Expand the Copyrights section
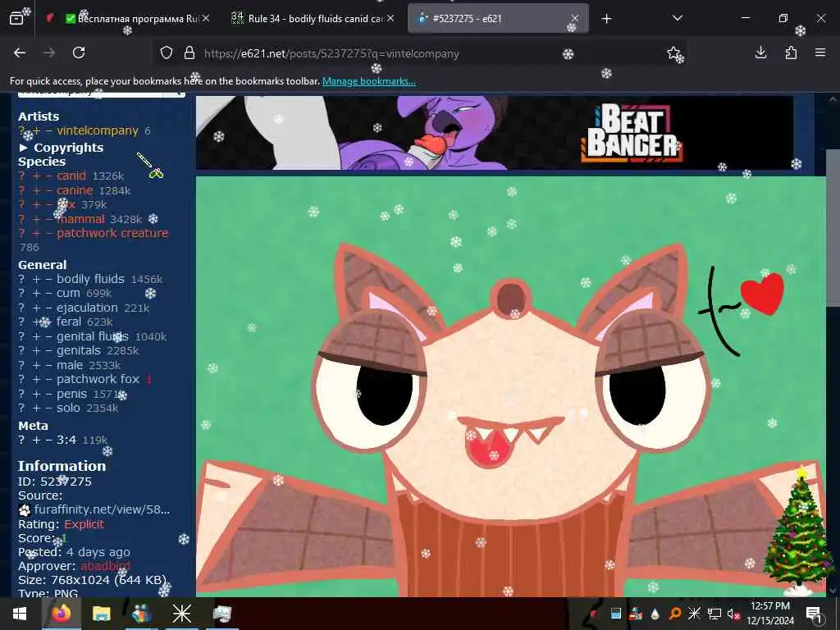840x630 pixels. (61, 148)
